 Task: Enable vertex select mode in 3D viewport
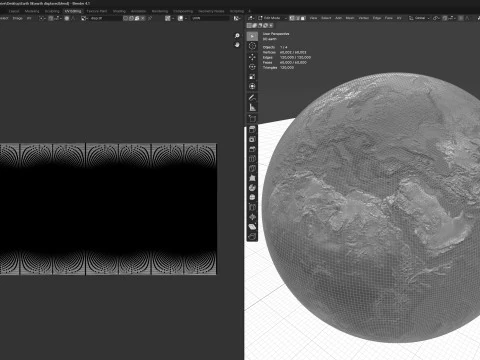[292, 18]
